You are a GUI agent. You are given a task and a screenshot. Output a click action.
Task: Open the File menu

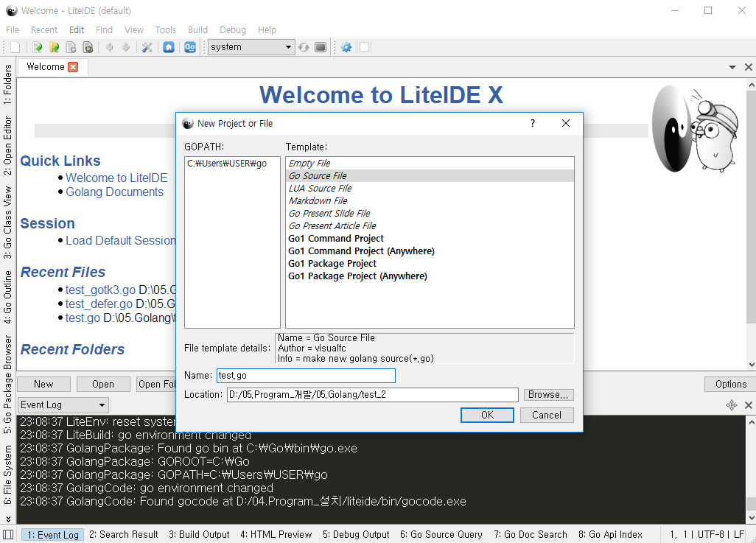point(13,30)
